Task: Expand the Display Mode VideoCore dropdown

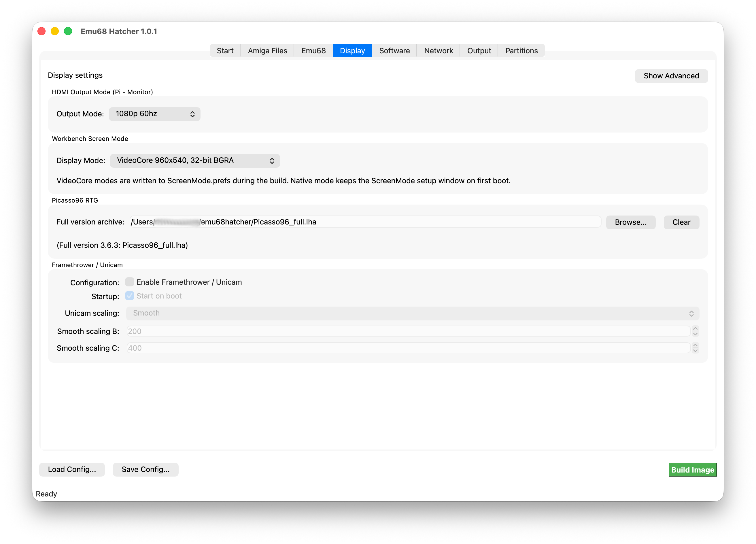Action: (195, 161)
